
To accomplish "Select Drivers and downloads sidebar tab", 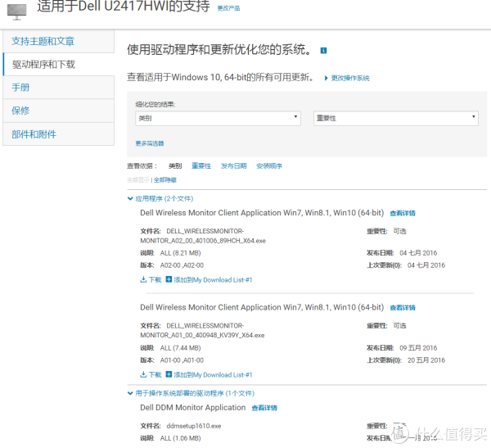I will pos(59,64).
